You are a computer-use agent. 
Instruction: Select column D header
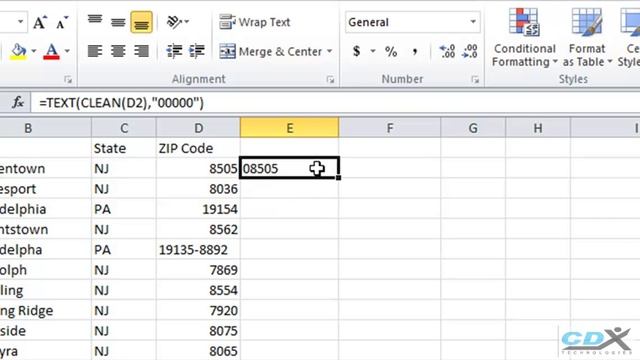pos(198,128)
